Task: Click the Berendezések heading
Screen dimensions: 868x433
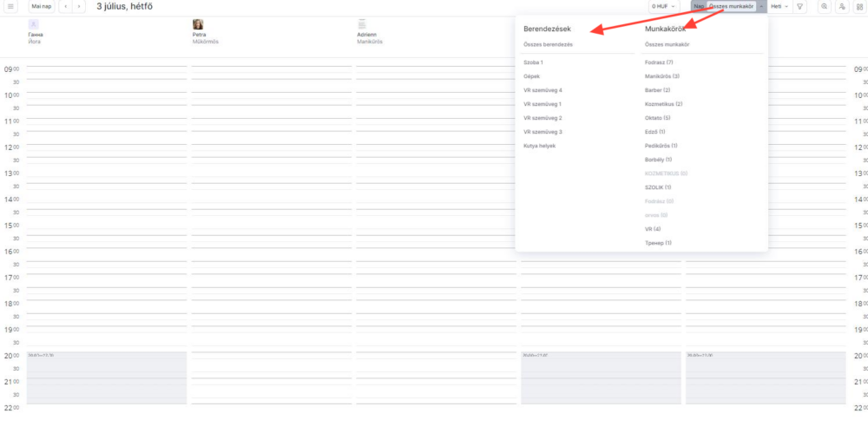Action: pos(548,29)
